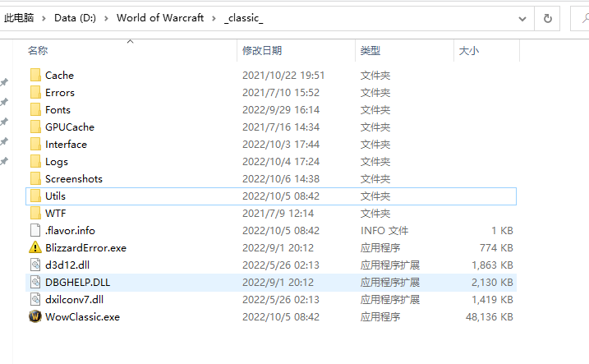Viewport: 589px width, 364px height.
Task: Click the WowClassic.exe application icon
Action: tap(35, 316)
